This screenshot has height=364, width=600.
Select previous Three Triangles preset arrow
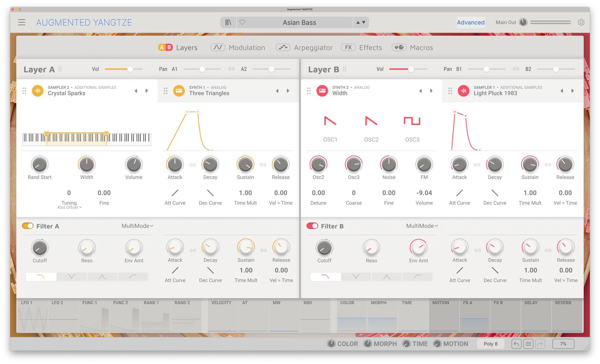click(x=277, y=91)
